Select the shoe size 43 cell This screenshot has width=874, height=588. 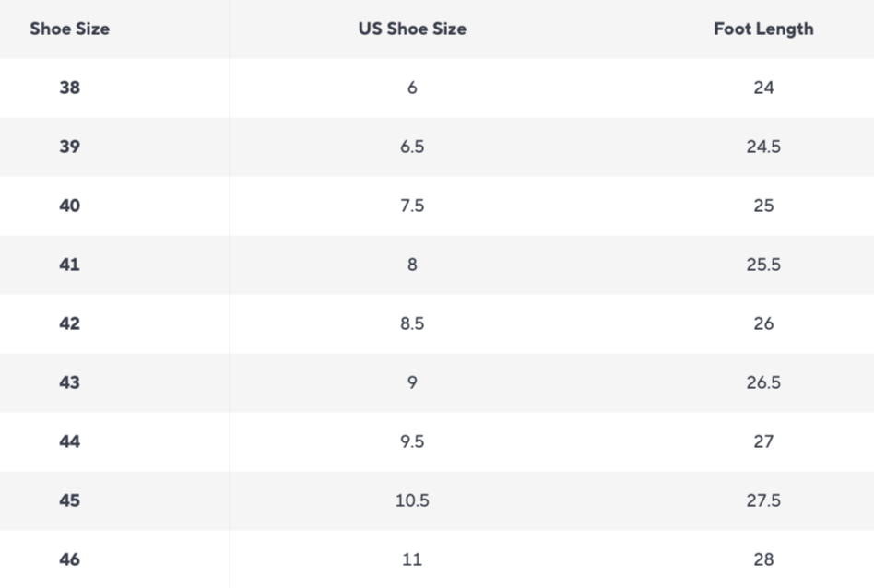[69, 382]
